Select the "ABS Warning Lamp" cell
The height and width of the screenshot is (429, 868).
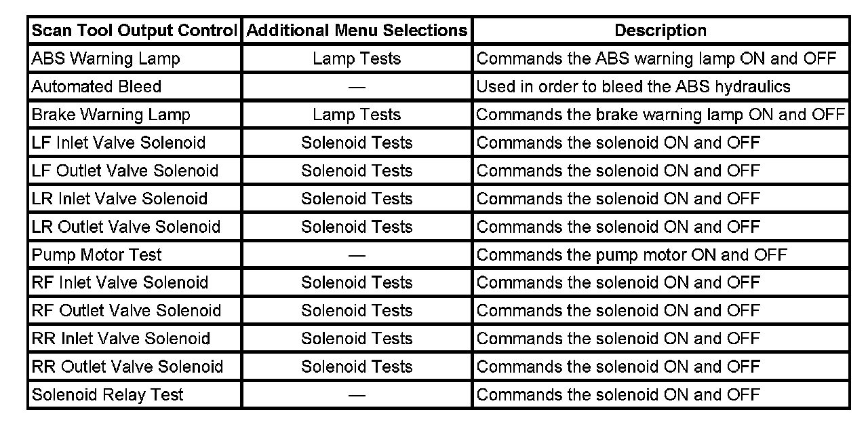[106, 58]
